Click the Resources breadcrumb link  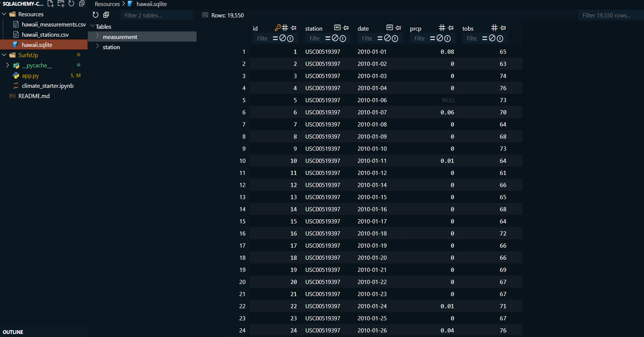[x=107, y=4]
